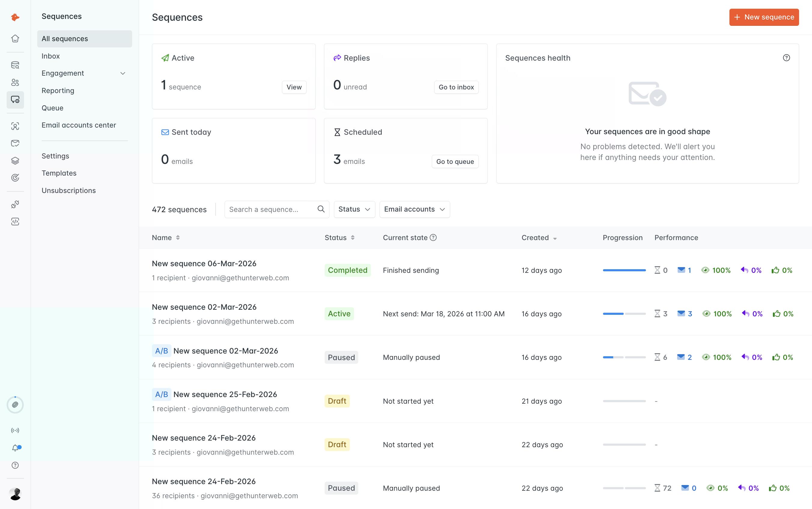Open the Email accounts filter dropdown

[x=414, y=209]
